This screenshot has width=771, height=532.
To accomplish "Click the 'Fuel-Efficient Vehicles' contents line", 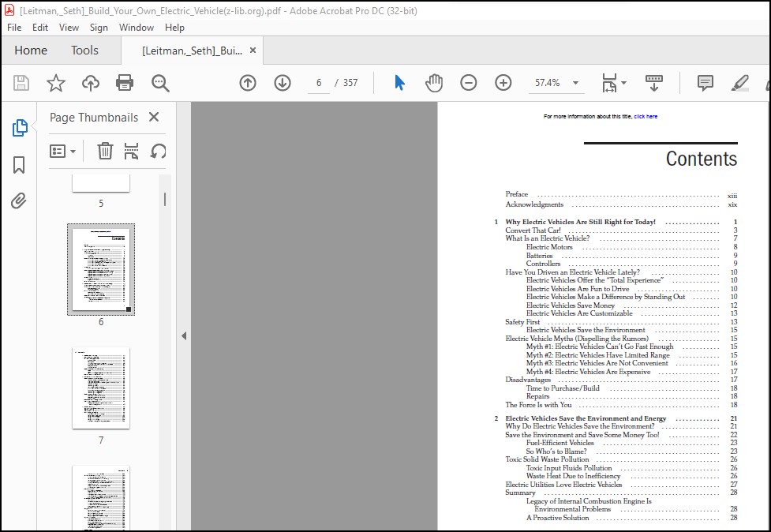I will point(560,443).
